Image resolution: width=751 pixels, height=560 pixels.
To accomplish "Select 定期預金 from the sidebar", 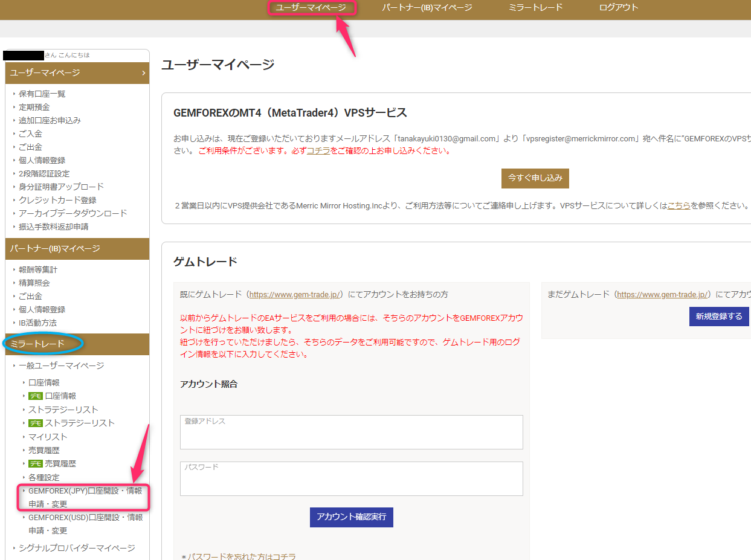I will click(x=34, y=107).
